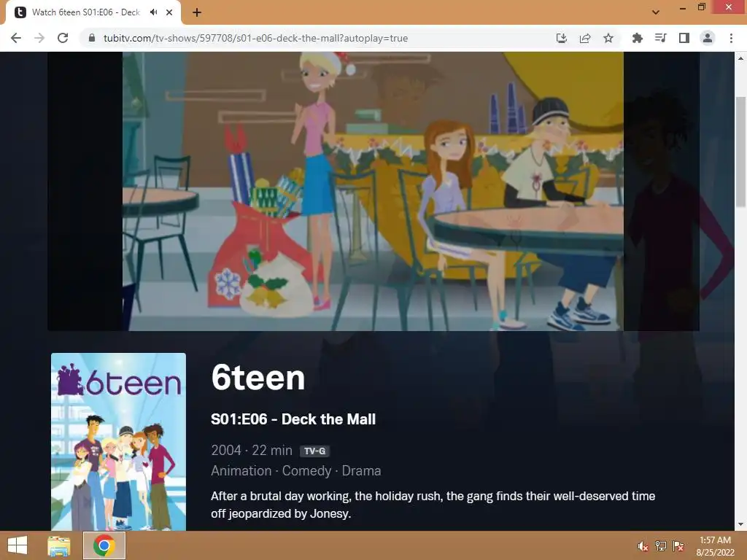Click the video player frame
747x560 pixels.
(x=373, y=191)
